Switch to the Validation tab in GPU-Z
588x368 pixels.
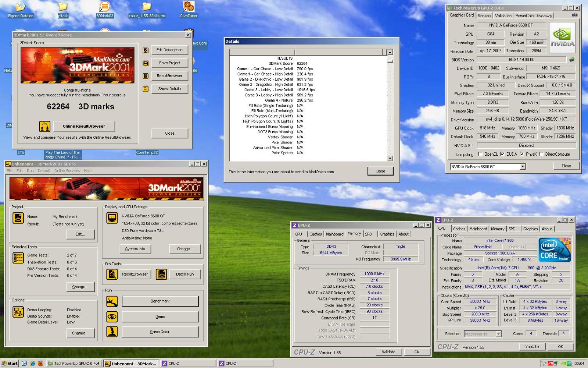(503, 16)
